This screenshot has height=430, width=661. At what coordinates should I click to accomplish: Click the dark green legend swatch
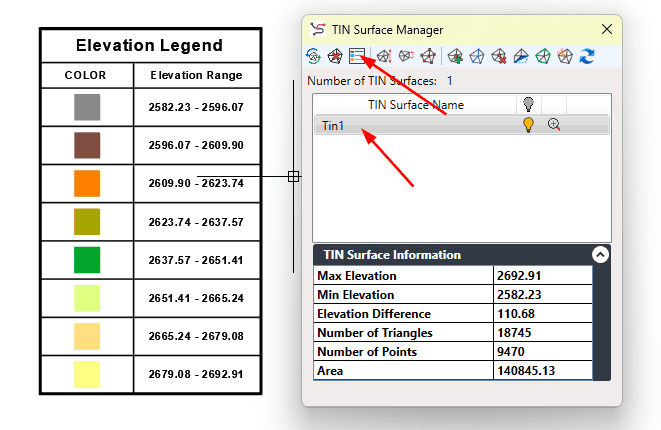pyautogui.click(x=87, y=261)
